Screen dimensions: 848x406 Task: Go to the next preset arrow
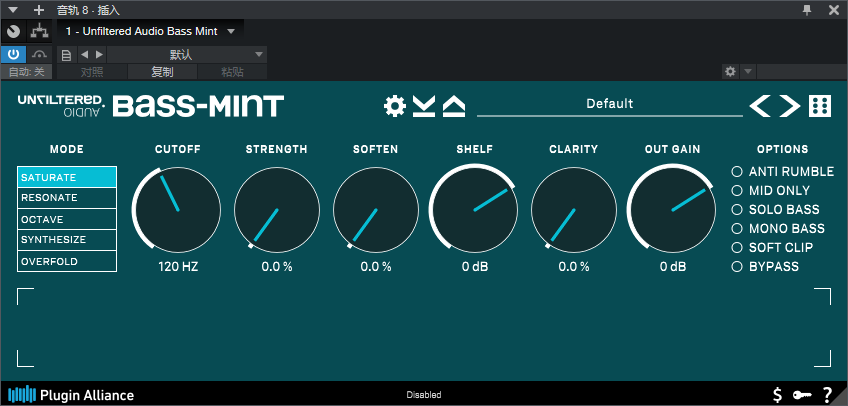[790, 106]
